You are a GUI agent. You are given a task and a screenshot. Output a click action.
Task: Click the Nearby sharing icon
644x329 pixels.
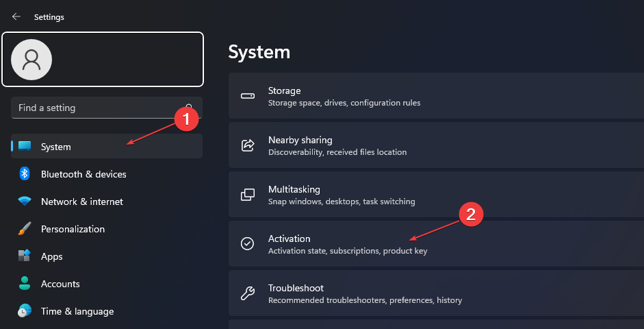(247, 145)
